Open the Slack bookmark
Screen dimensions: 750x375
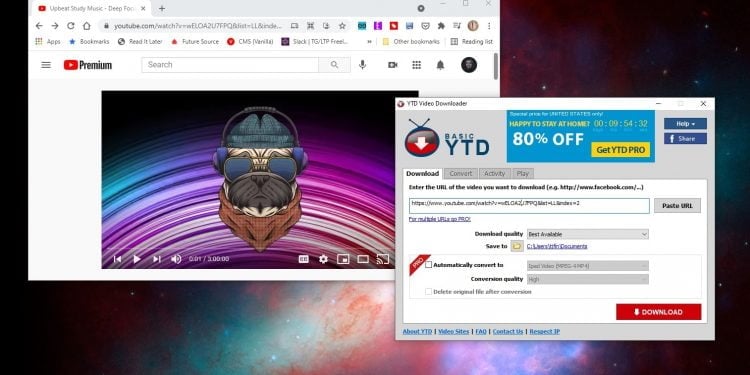(x=315, y=42)
